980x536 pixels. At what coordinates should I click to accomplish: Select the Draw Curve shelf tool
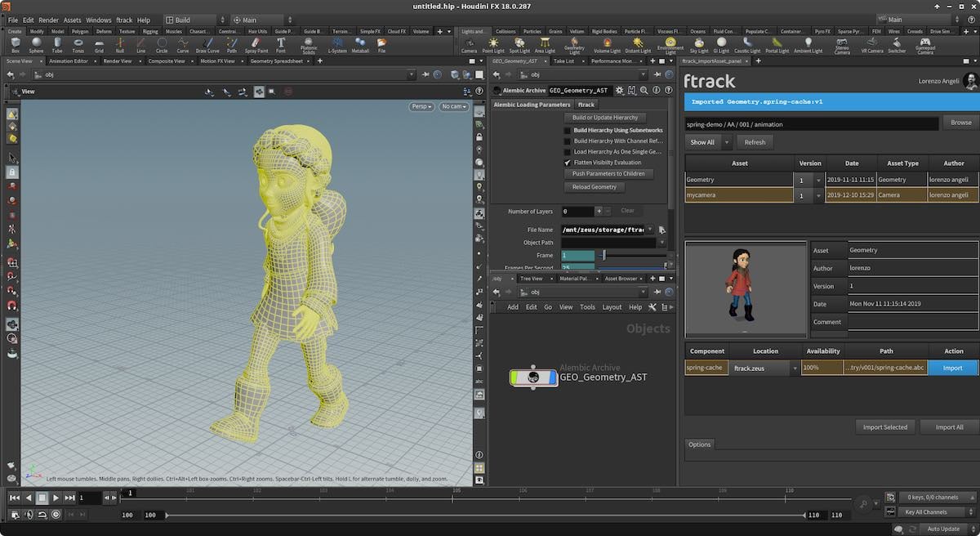click(x=207, y=45)
